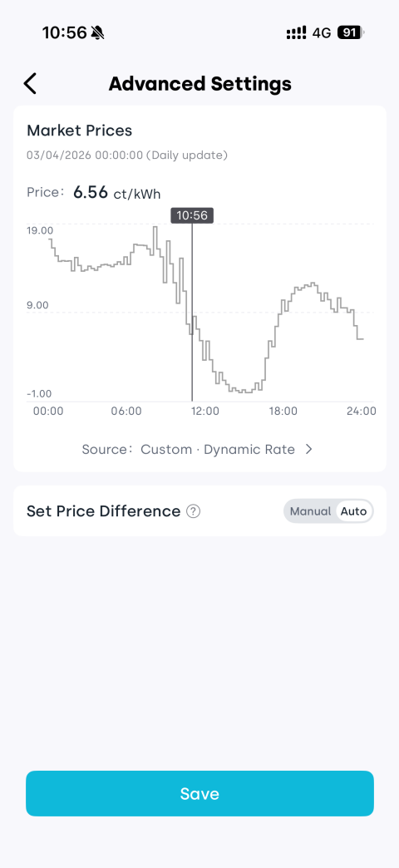Tap the Market Prices heading

(80, 131)
